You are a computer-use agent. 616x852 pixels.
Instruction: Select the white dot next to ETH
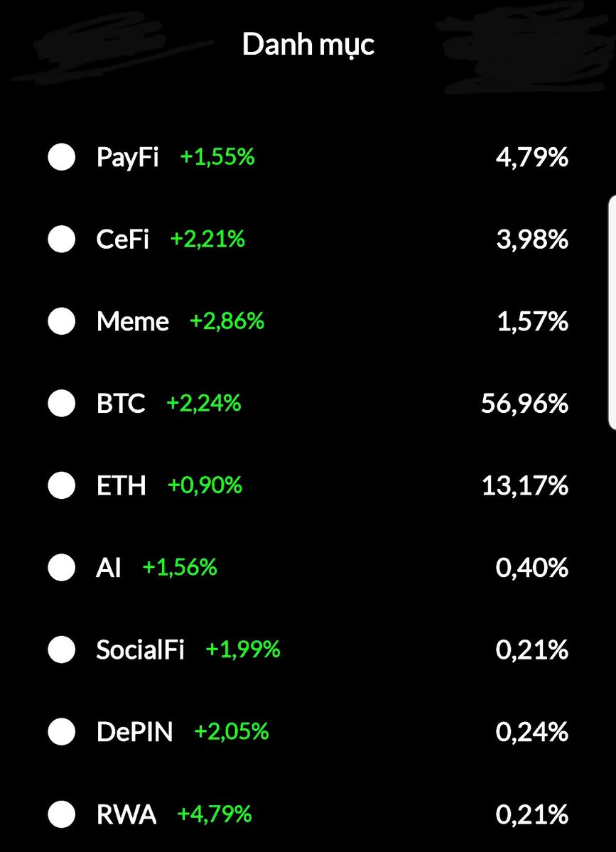[x=61, y=485]
